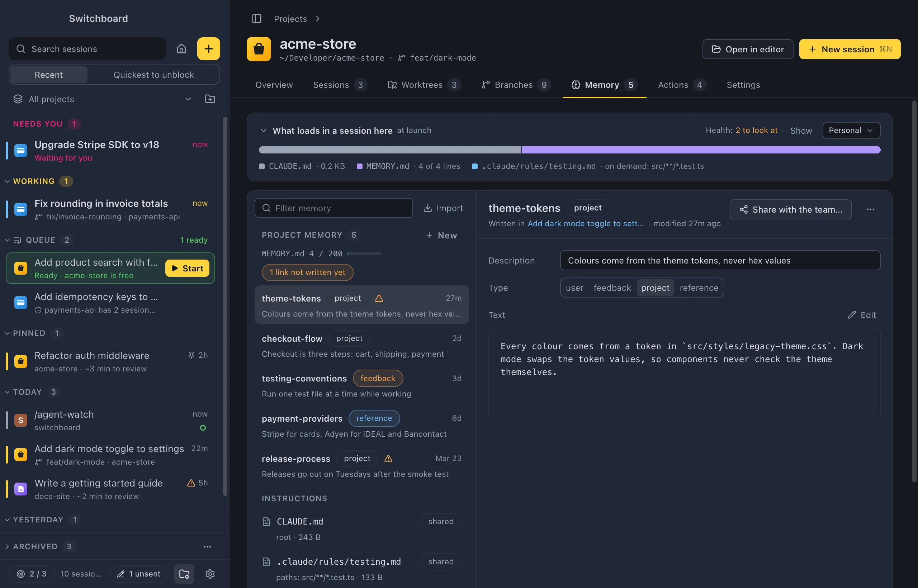This screenshot has width=918, height=588.
Task: Click the home icon beside search
Action: click(181, 49)
